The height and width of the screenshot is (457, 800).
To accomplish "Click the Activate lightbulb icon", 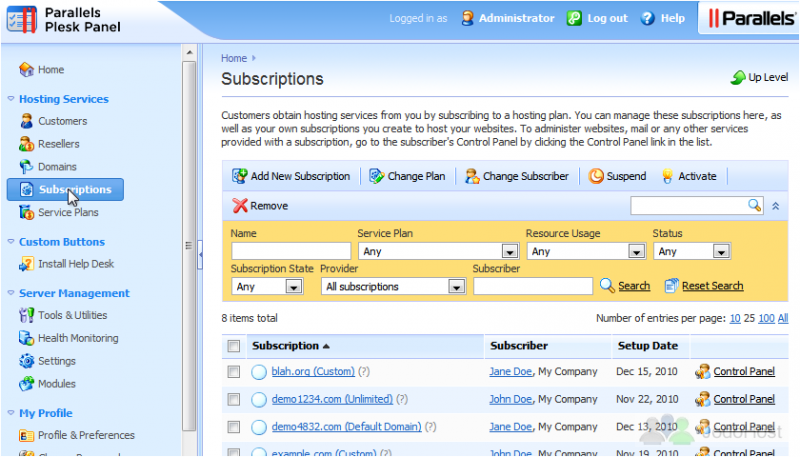I will point(667,176).
